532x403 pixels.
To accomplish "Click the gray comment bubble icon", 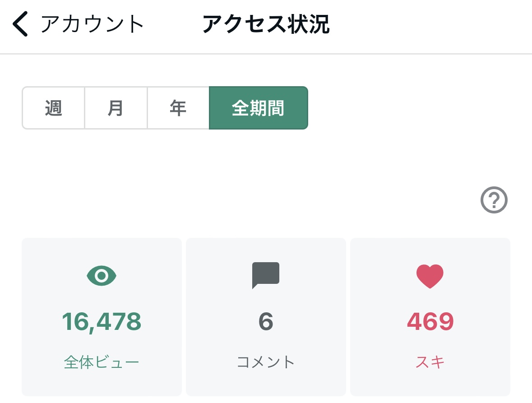I will 266,275.
